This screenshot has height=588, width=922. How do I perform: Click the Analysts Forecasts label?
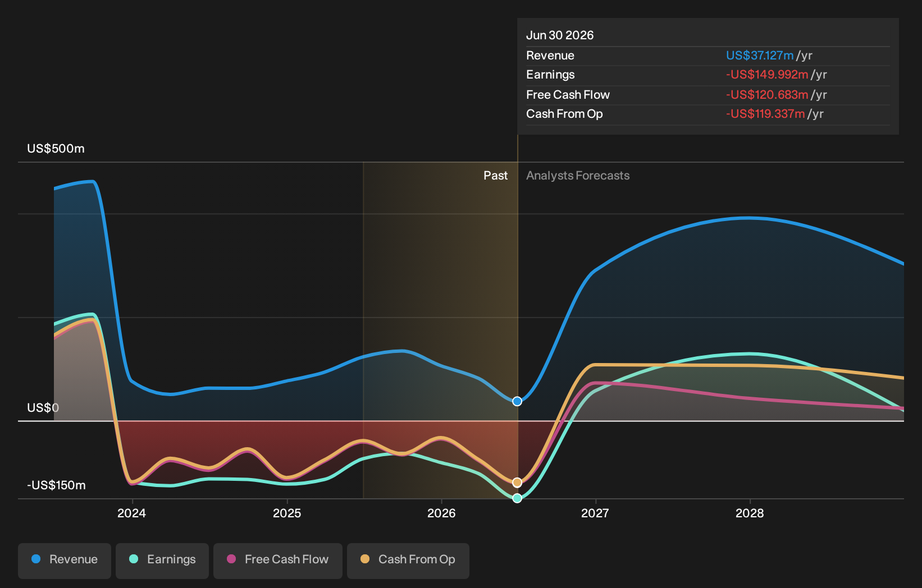[578, 176]
